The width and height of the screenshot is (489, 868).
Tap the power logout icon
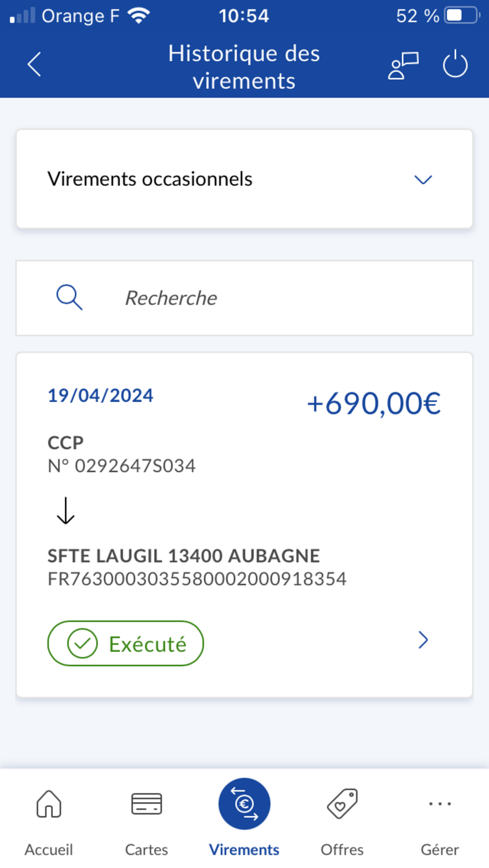tap(455, 64)
